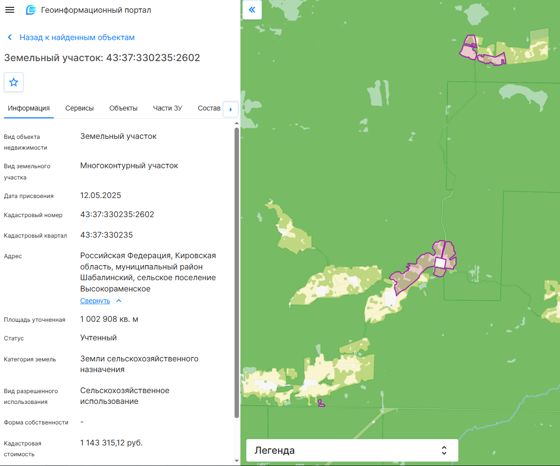
Task: Click cadastral number value 43:37:330235:2602
Action: tap(117, 214)
